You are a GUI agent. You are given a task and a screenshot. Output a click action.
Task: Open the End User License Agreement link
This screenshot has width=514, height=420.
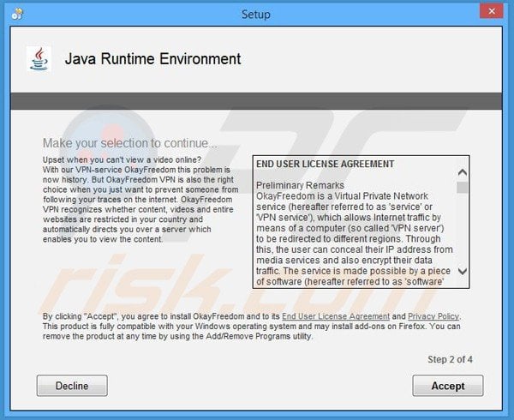[x=336, y=316]
